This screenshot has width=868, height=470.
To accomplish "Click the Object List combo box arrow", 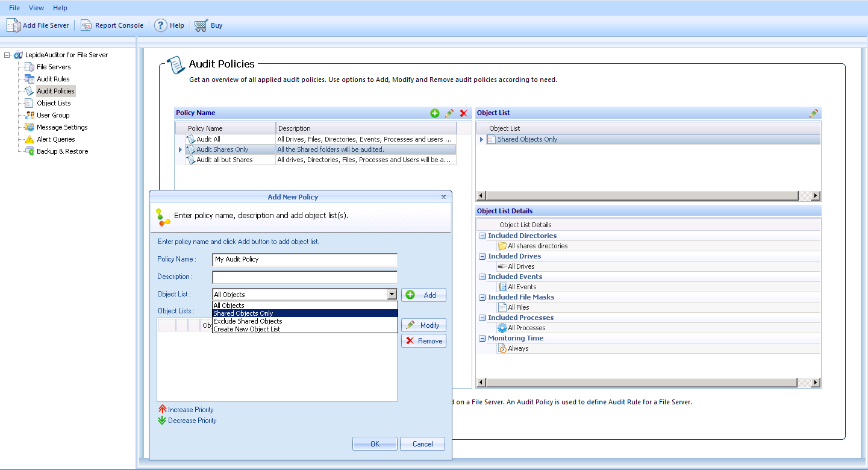I will (x=392, y=295).
